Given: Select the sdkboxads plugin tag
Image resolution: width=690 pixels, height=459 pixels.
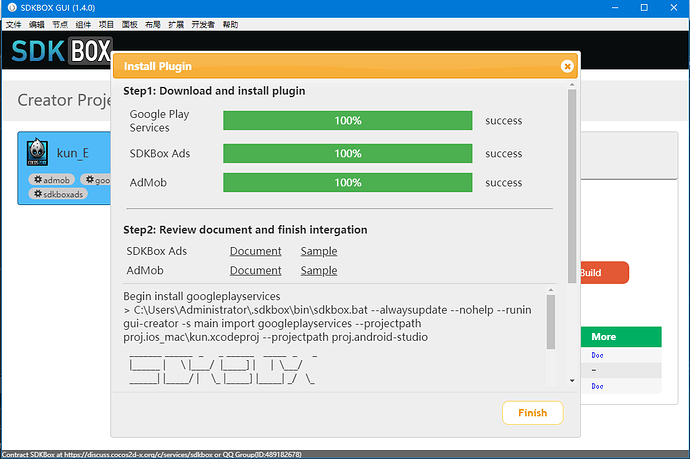Looking at the screenshot, I should click(58, 194).
